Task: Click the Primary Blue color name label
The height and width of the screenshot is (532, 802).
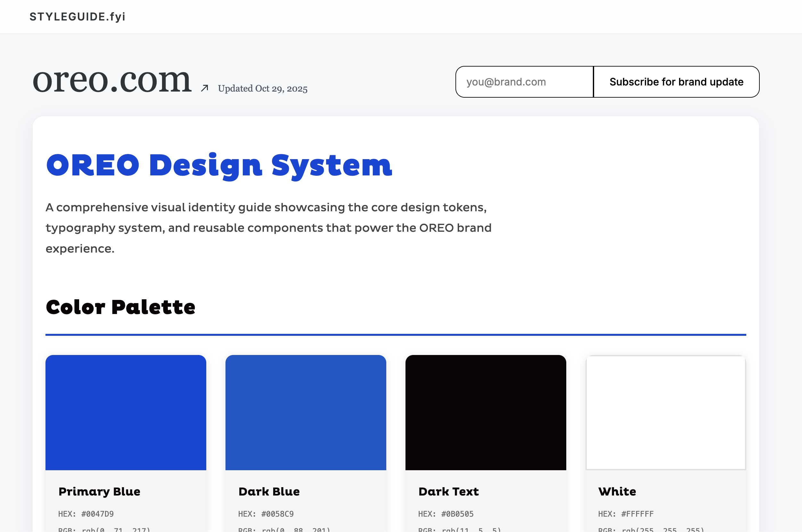Action: click(x=99, y=491)
